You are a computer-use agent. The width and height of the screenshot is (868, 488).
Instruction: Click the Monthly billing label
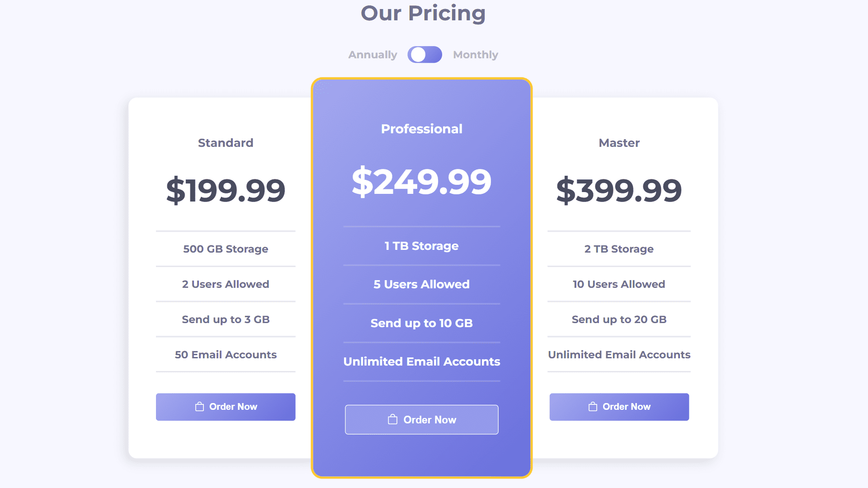coord(475,55)
